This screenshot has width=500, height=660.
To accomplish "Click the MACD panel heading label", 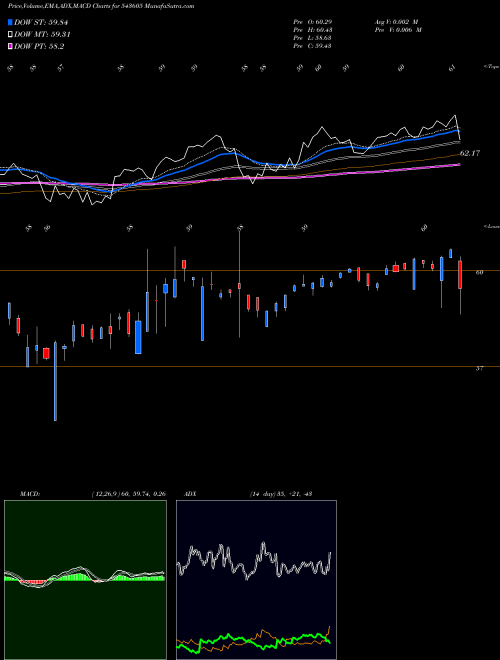I will tap(29, 494).
